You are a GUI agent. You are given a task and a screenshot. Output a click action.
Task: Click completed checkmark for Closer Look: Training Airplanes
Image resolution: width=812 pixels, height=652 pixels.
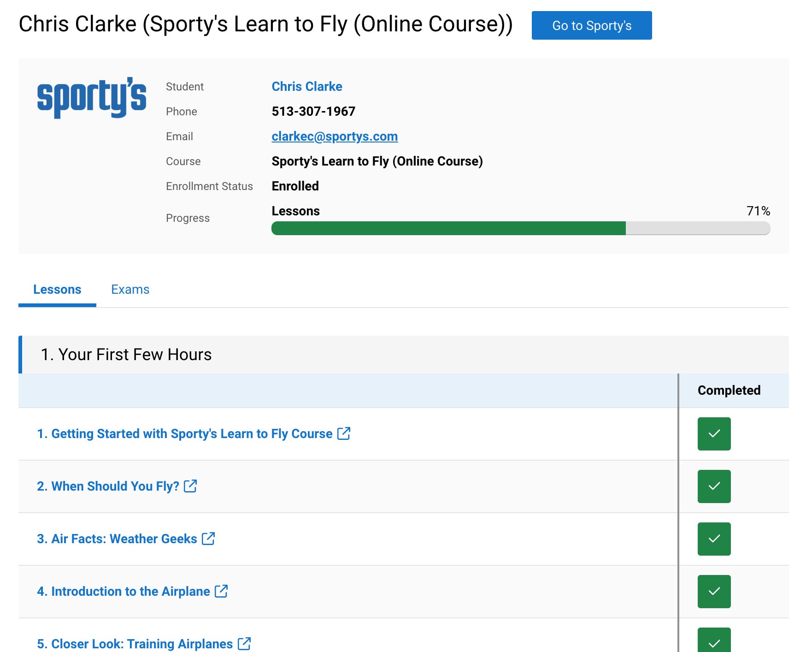714,640
